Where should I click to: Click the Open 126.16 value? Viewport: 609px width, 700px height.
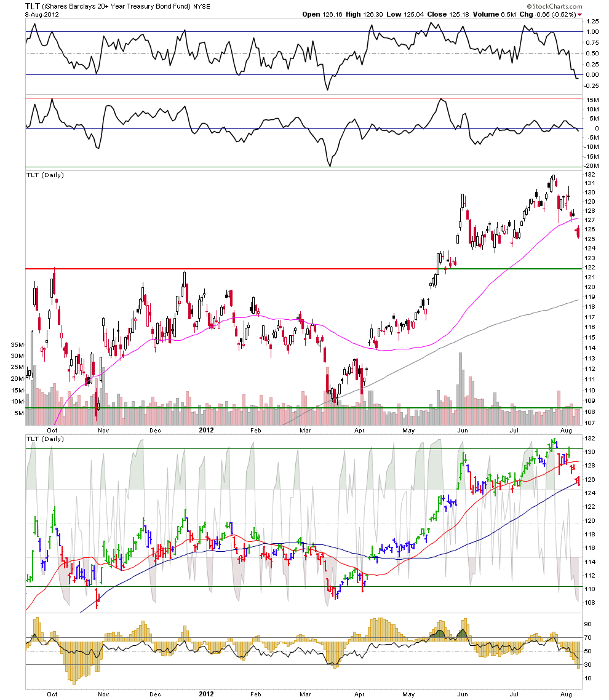(322, 14)
